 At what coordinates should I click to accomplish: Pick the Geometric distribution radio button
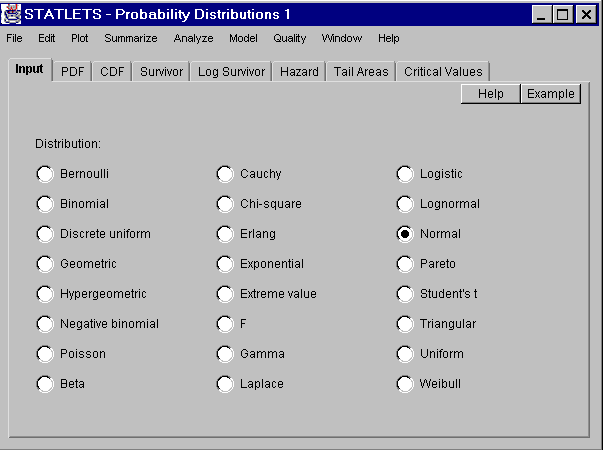click(45, 264)
